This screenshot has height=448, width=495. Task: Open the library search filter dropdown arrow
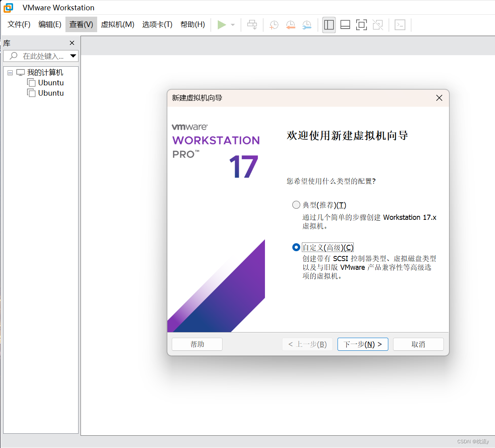(x=73, y=56)
